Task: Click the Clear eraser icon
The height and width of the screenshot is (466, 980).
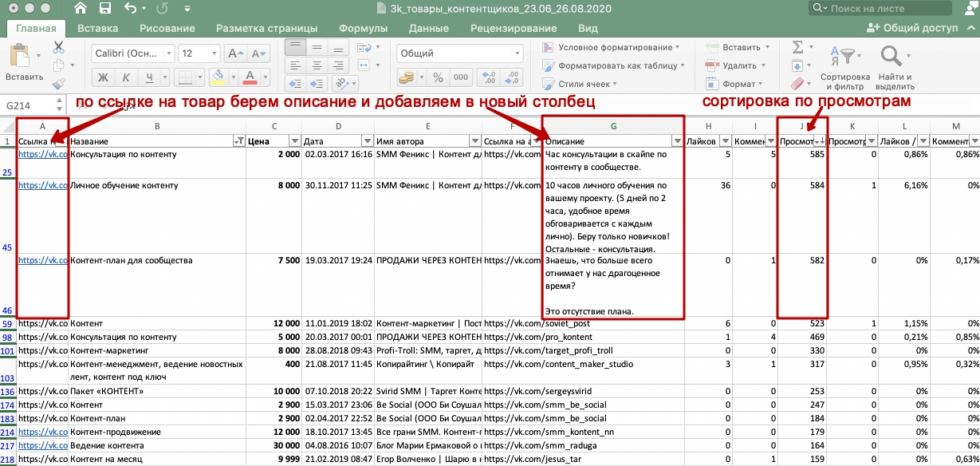Action: [797, 83]
